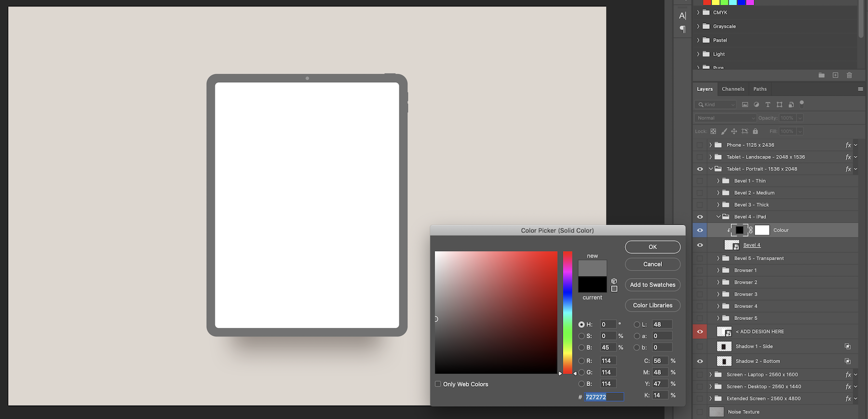Image resolution: width=868 pixels, height=419 pixels.
Task: Switch to the Channels tab
Action: 733,89
